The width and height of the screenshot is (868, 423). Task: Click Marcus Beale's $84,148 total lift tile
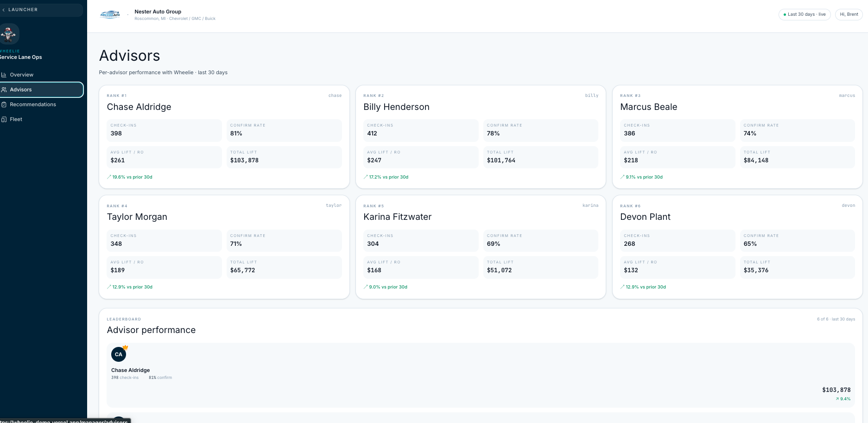coord(798,157)
